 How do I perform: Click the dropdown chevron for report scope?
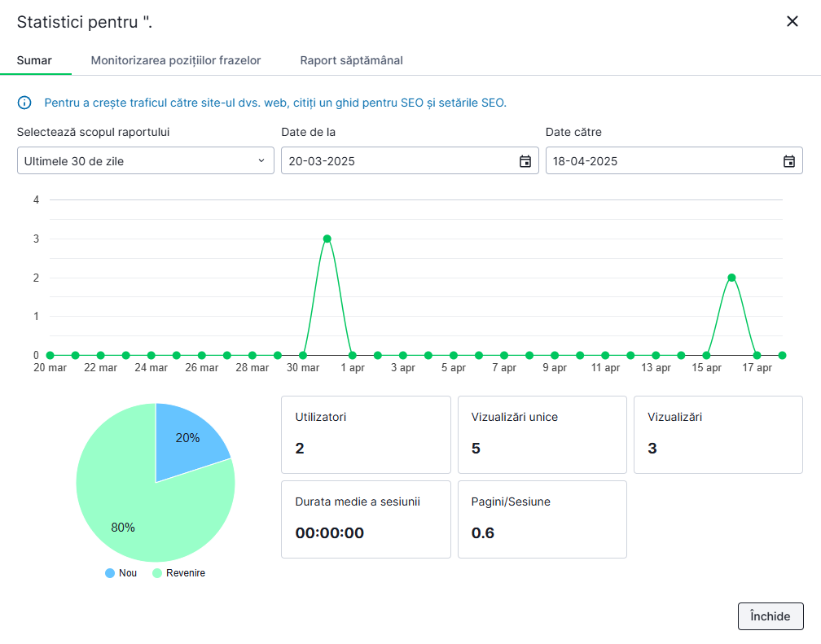[x=261, y=161]
